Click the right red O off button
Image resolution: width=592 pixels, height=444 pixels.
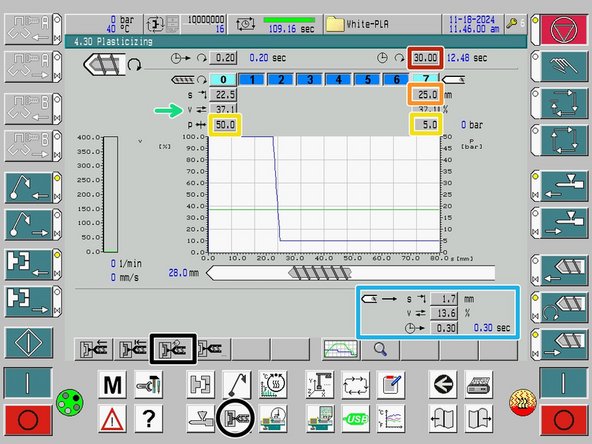563,419
